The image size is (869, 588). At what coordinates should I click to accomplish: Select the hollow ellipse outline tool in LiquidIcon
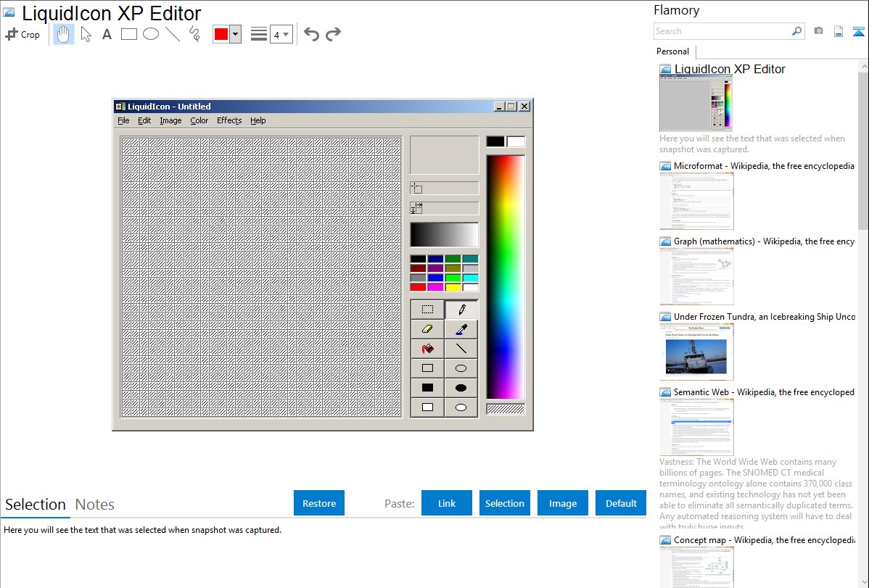pos(461,368)
